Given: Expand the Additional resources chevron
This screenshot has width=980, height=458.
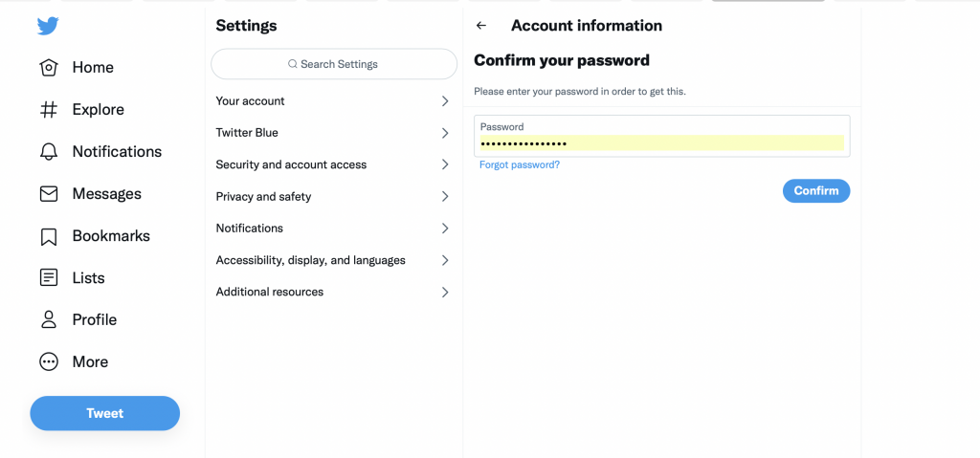Looking at the screenshot, I should point(445,292).
